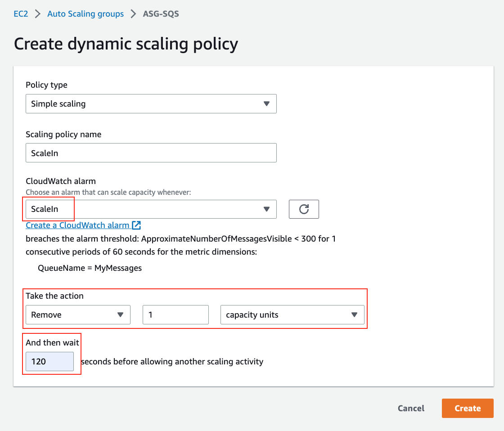Go to EC2 breadcrumb link
The height and width of the screenshot is (431, 504).
tap(21, 14)
